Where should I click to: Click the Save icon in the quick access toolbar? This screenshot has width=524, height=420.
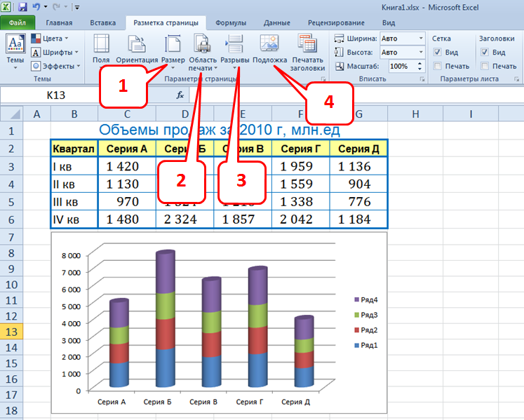pos(23,7)
